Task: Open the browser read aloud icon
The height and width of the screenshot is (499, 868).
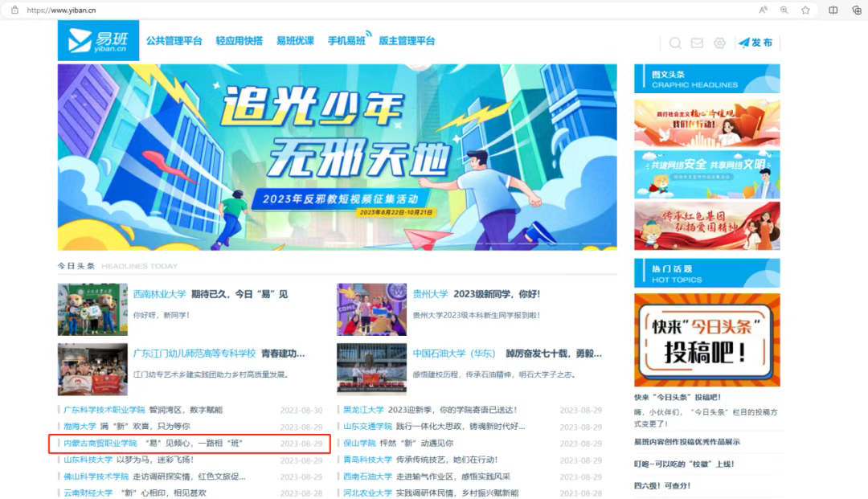Action: (764, 10)
